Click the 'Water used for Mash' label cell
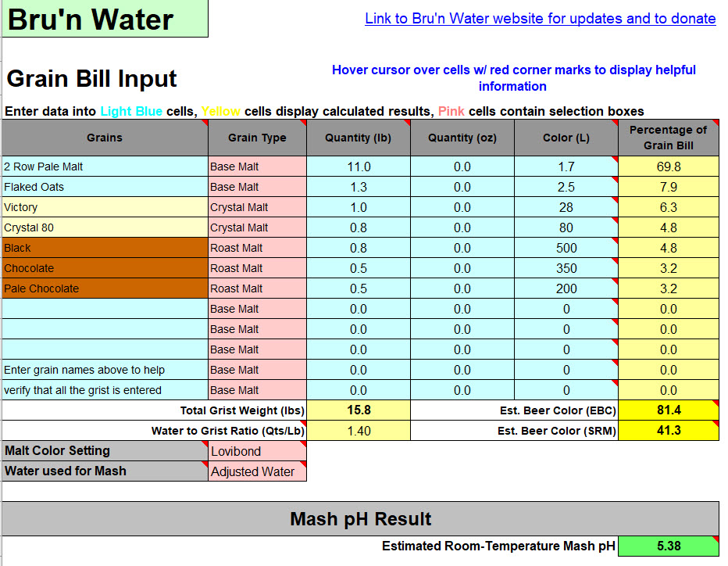 pos(105,471)
